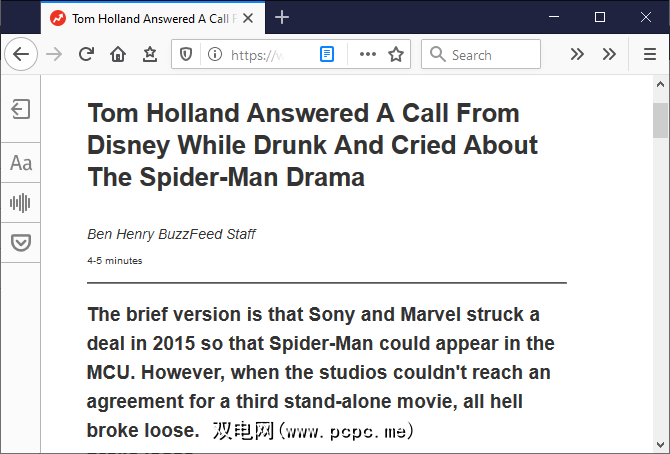
Task: Reload the current page
Action: click(87, 55)
